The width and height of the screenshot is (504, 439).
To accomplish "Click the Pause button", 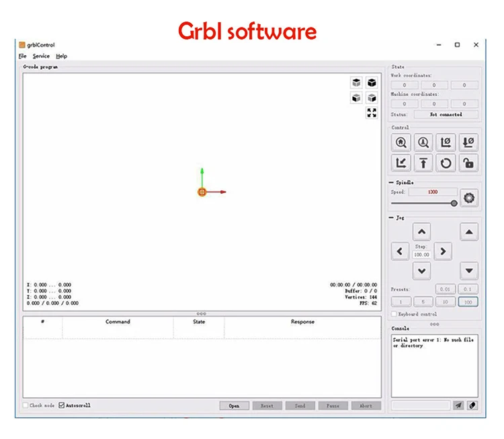I will (333, 405).
